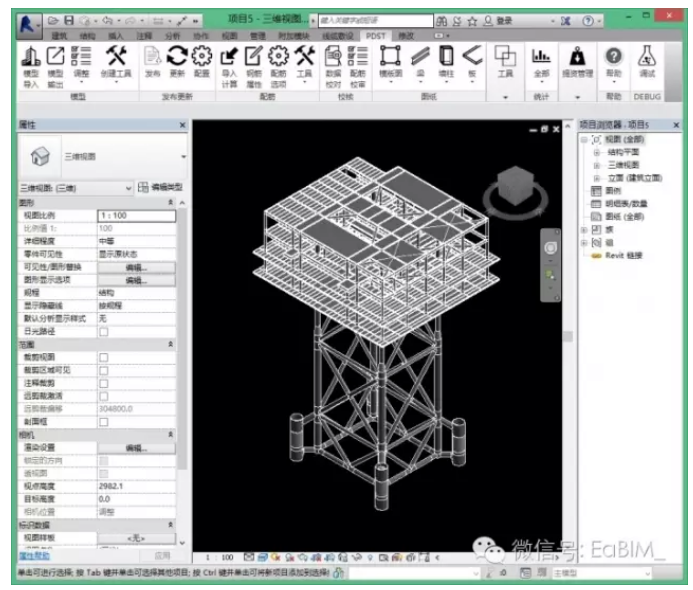Click the 全部 bar chart statistics icon
This screenshot has height=590, width=693.
(541, 56)
